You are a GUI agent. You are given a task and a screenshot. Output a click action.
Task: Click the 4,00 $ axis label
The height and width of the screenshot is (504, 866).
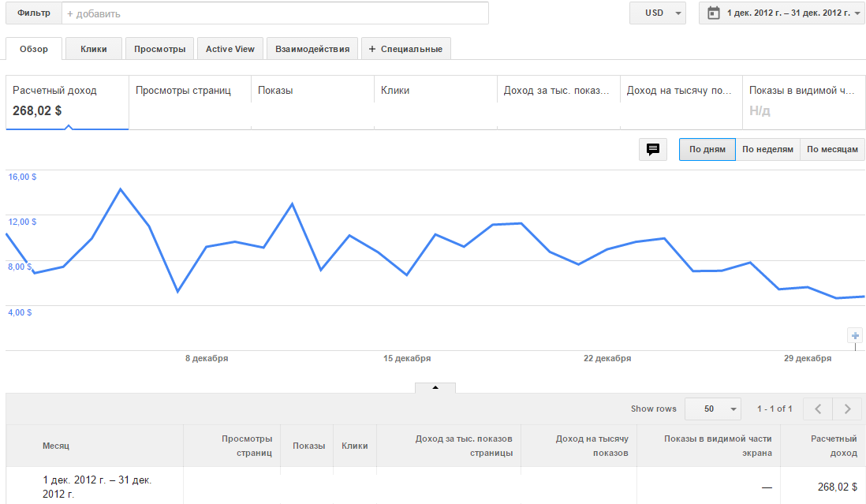click(20, 312)
